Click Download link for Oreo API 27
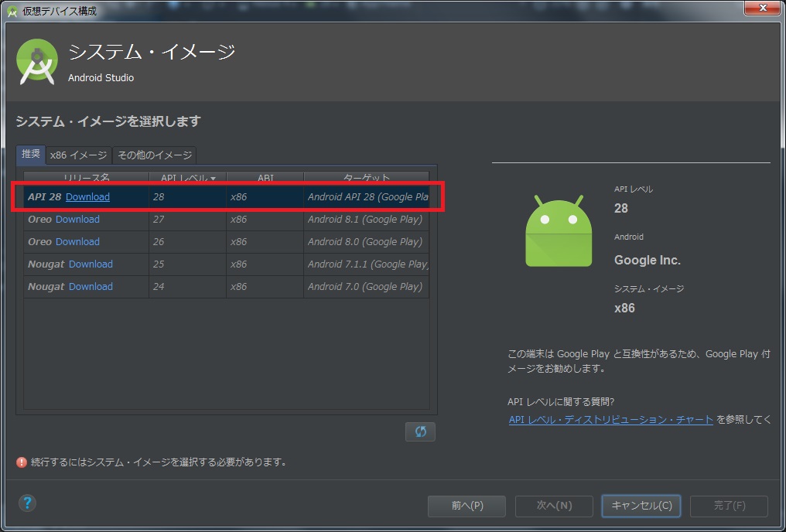Image resolution: width=786 pixels, height=532 pixels. (77, 220)
